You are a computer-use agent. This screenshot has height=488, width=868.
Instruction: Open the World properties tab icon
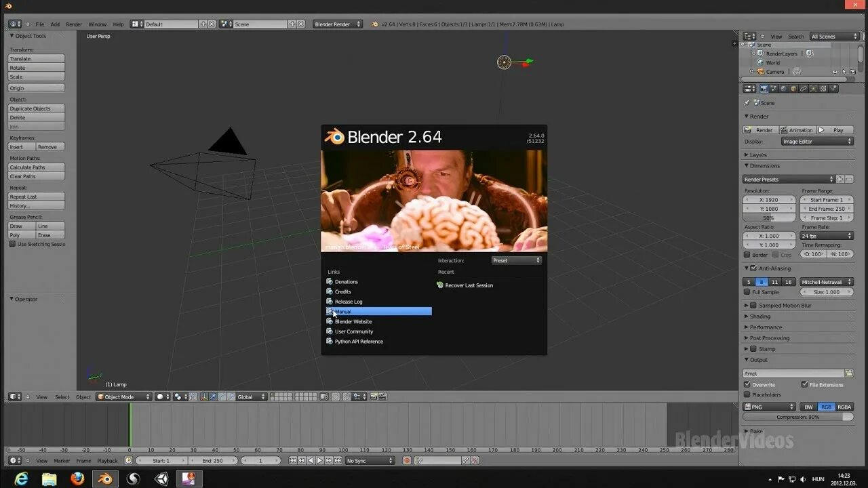tap(783, 88)
